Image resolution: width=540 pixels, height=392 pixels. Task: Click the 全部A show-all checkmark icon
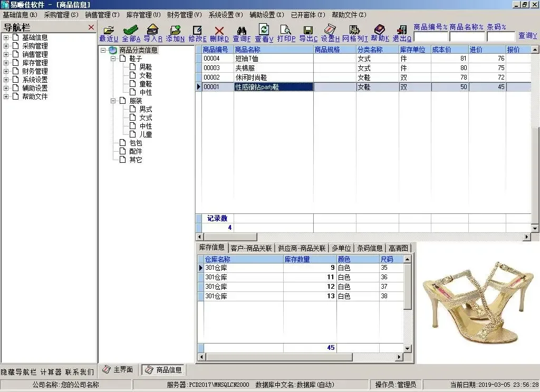[x=131, y=30]
